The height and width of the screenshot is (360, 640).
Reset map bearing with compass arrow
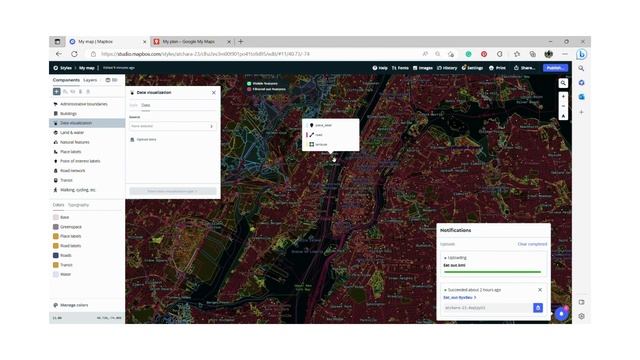tap(563, 116)
